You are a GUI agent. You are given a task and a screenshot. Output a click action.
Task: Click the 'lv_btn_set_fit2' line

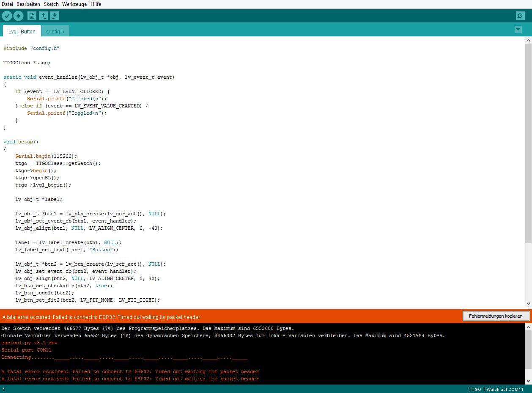click(88, 300)
